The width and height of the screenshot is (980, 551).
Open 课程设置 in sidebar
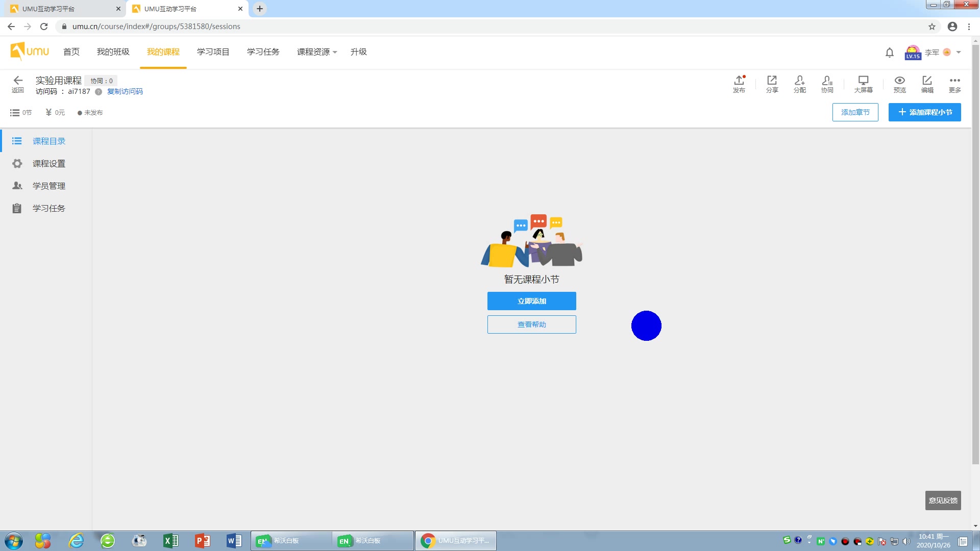point(48,163)
